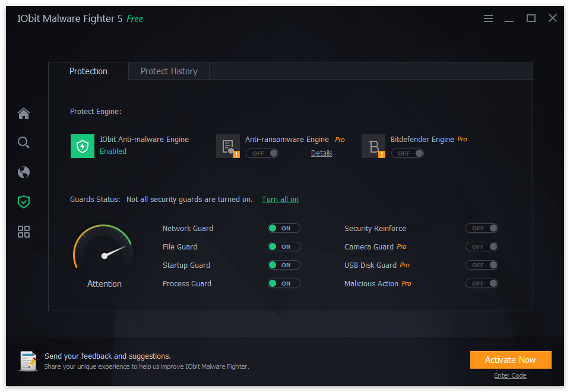Click the Anti-ransomware Engine icon
The width and height of the screenshot is (570, 392).
[228, 146]
